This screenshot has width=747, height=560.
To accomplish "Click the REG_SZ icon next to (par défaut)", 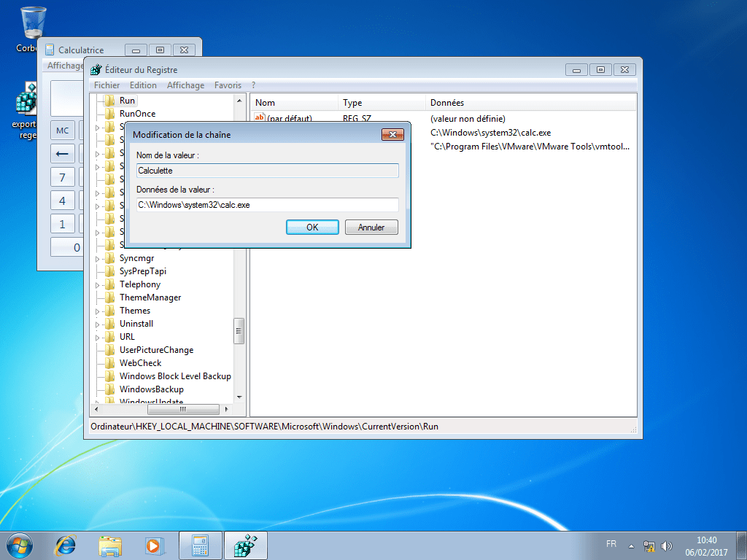I will pyautogui.click(x=259, y=118).
